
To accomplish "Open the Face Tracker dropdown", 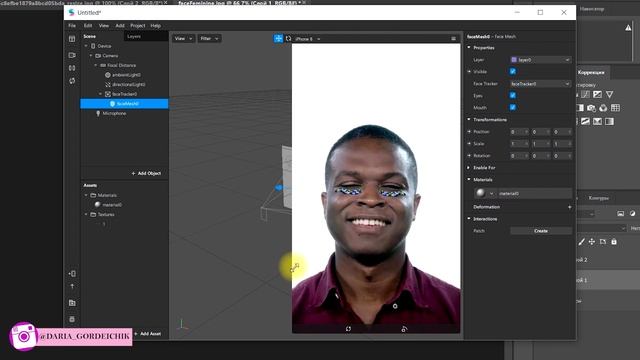I will point(540,84).
